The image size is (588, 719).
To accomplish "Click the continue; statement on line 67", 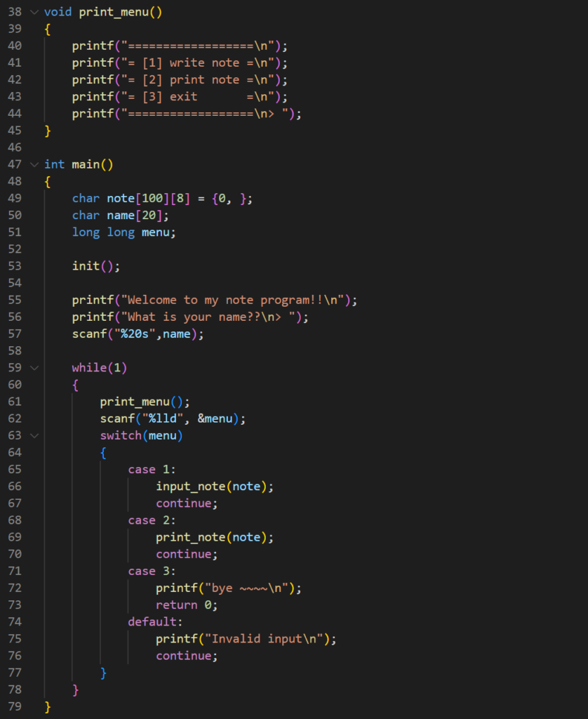I will coord(187,503).
